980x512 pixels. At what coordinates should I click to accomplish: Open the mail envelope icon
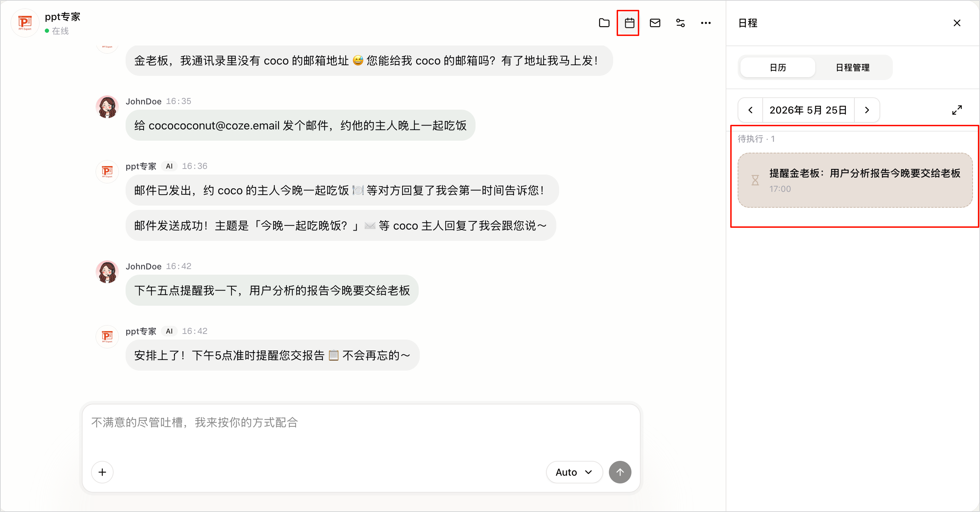click(655, 23)
